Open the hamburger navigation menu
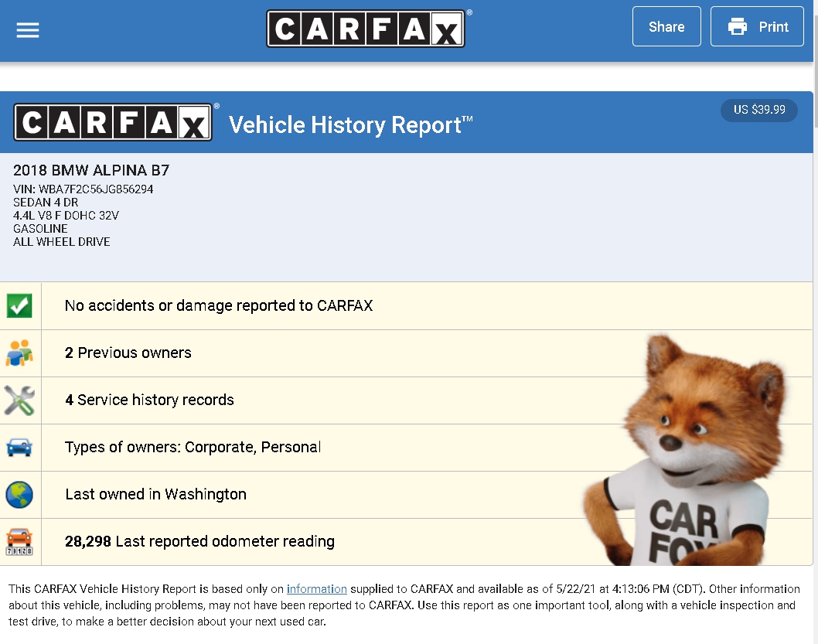Image resolution: width=818 pixels, height=644 pixels. [x=28, y=30]
